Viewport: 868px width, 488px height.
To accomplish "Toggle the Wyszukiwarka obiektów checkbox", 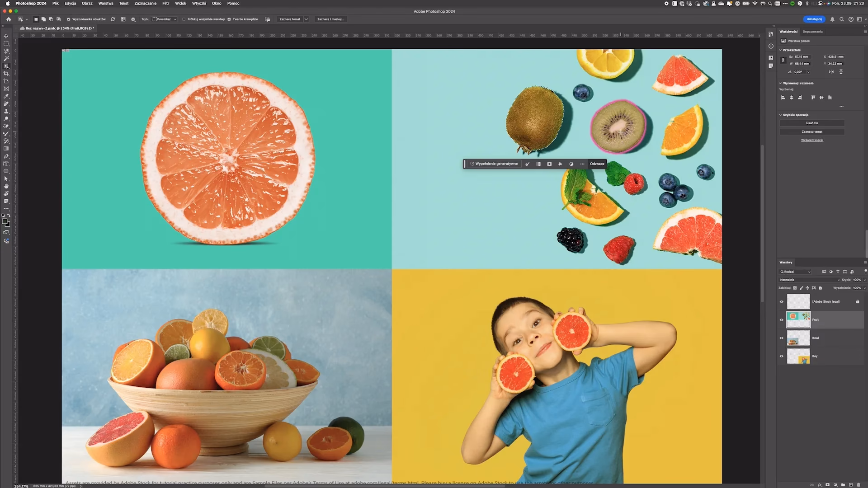I will [69, 19].
